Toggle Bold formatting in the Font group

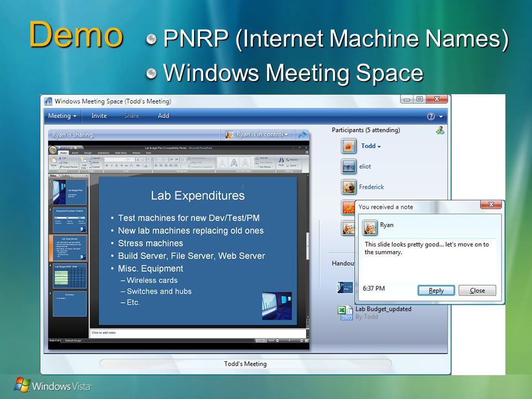(106, 166)
